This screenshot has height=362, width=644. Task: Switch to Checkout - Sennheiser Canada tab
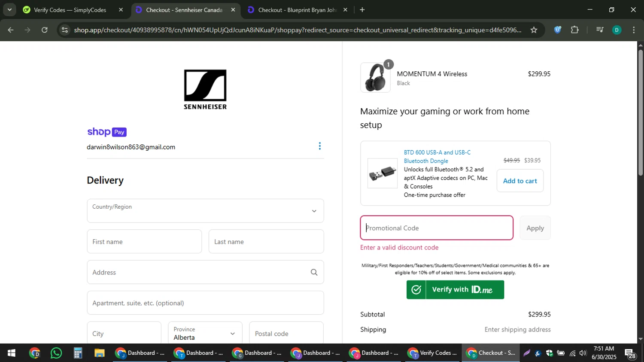pyautogui.click(x=185, y=10)
